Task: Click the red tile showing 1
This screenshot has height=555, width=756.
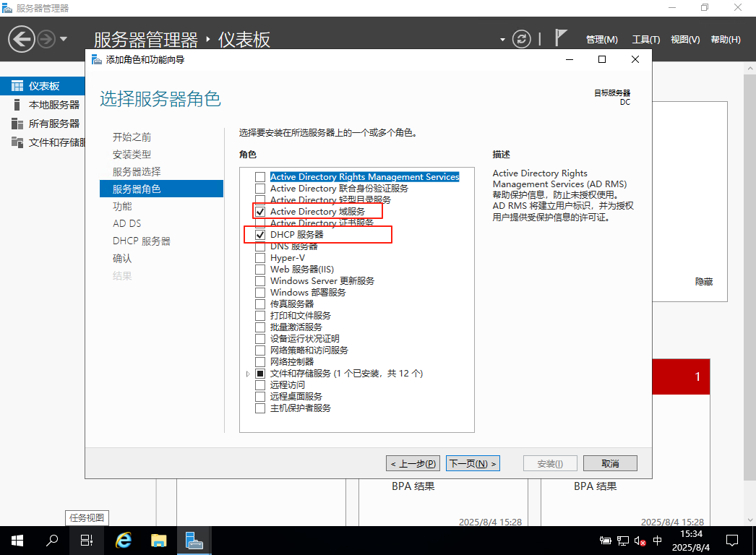Action: [x=681, y=377]
